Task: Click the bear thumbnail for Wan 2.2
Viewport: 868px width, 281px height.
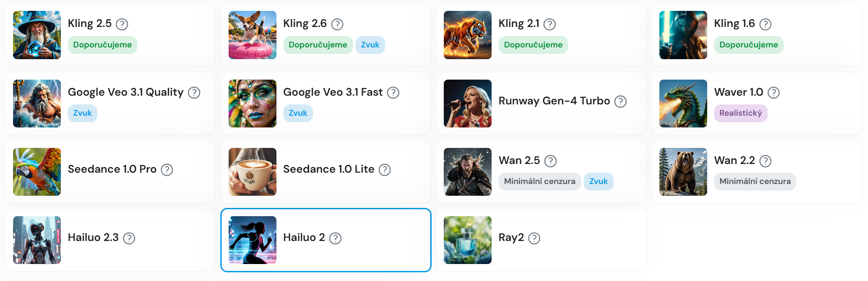Action: (683, 172)
